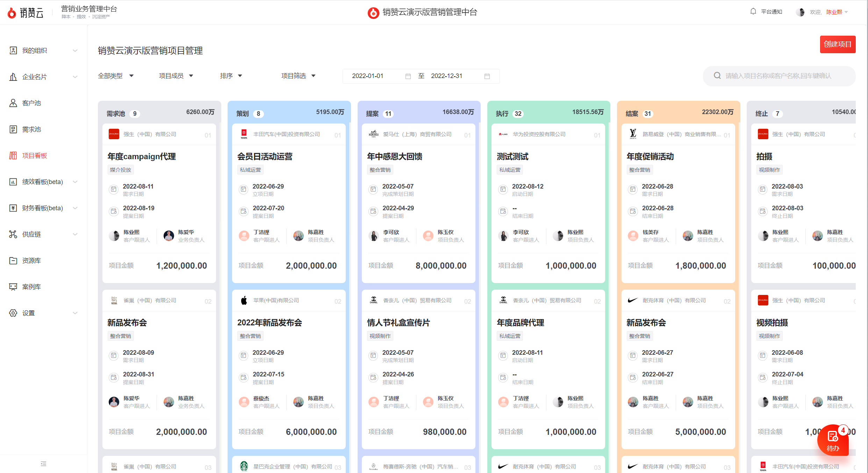This screenshot has width=868, height=473.
Task: Open the 情人节礼盒宣传片 project title
Action: pos(399,323)
